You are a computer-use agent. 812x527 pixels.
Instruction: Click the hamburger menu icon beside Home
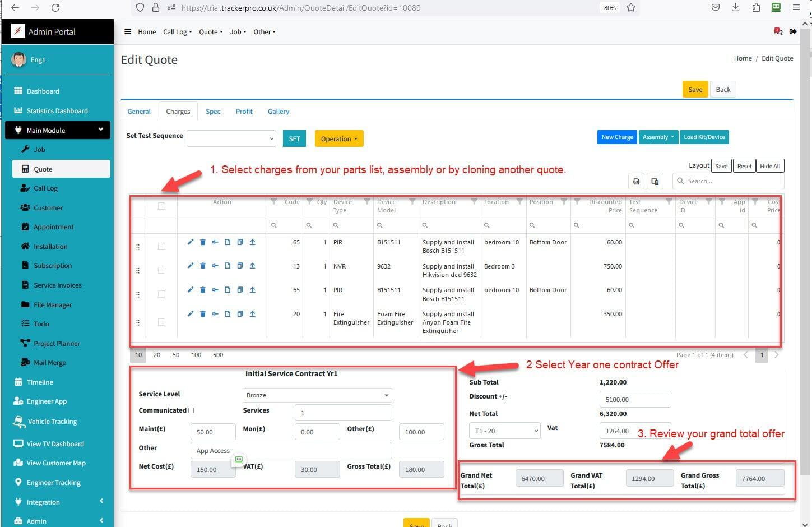(x=128, y=32)
